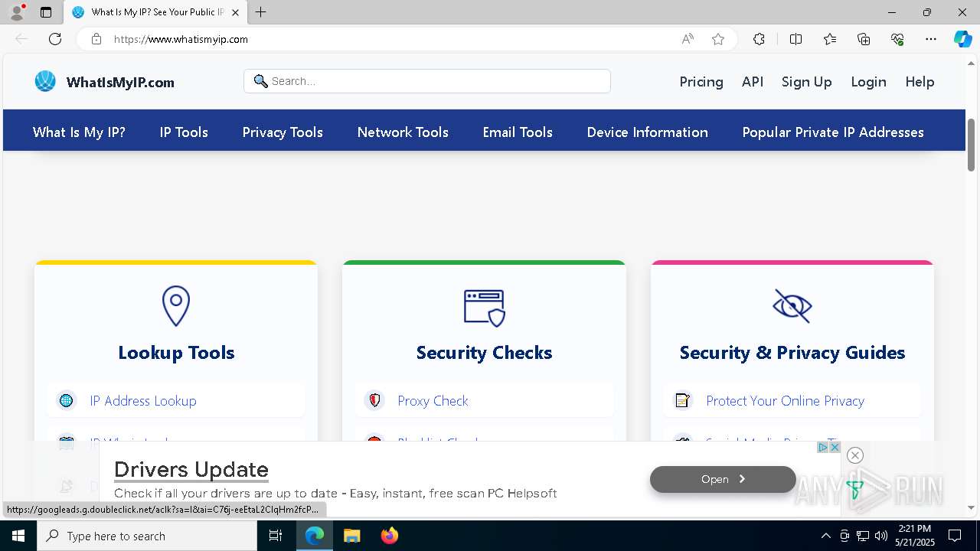Click the globe icon beside IP Address Lookup
The image size is (980, 551).
(x=67, y=400)
